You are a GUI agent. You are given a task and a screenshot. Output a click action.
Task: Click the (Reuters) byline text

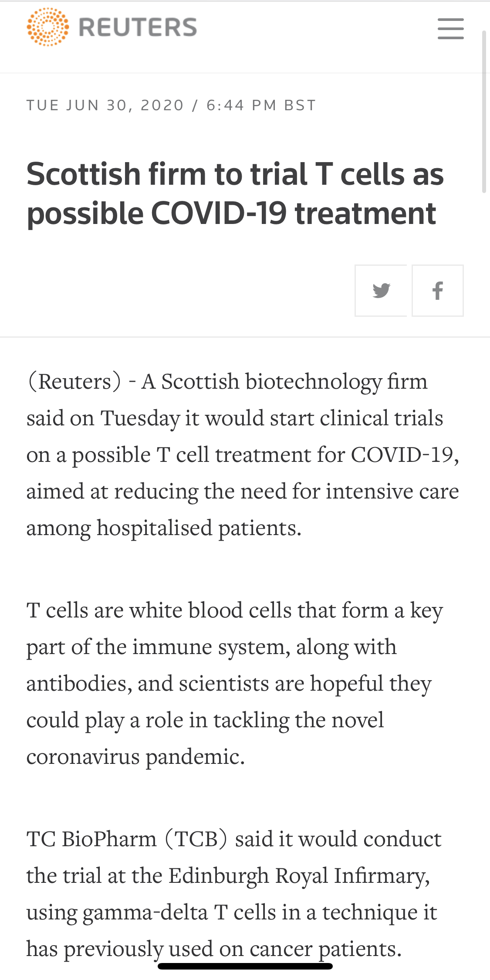[74, 382]
